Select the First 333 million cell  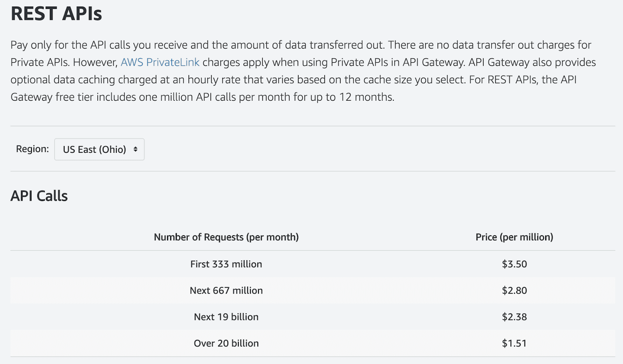coord(226,264)
